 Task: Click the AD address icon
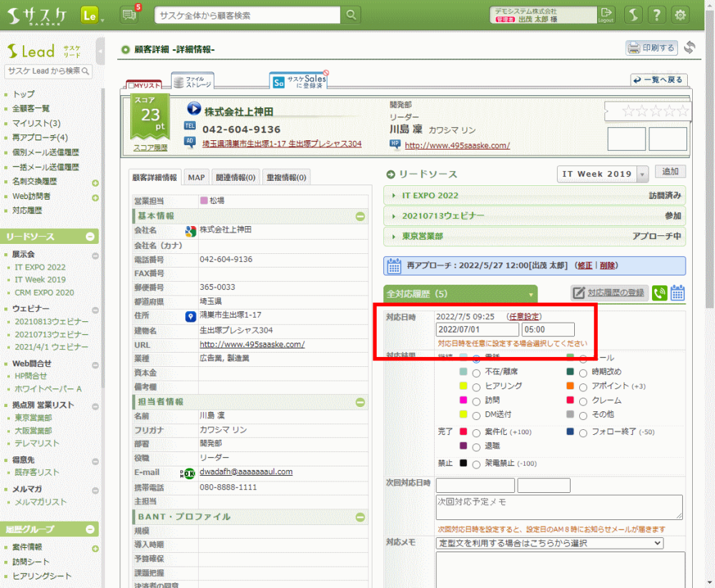coord(189,142)
